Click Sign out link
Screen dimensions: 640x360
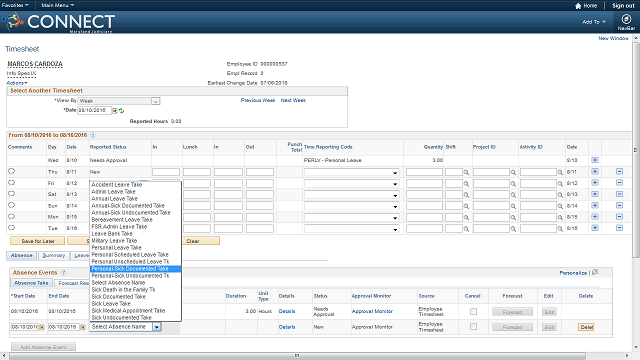pyautogui.click(x=623, y=6)
